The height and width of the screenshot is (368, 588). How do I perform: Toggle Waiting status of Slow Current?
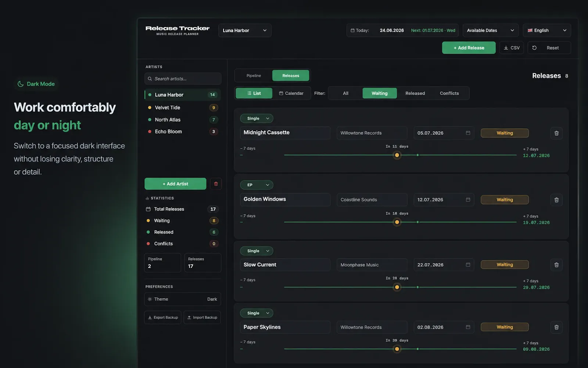(505, 265)
